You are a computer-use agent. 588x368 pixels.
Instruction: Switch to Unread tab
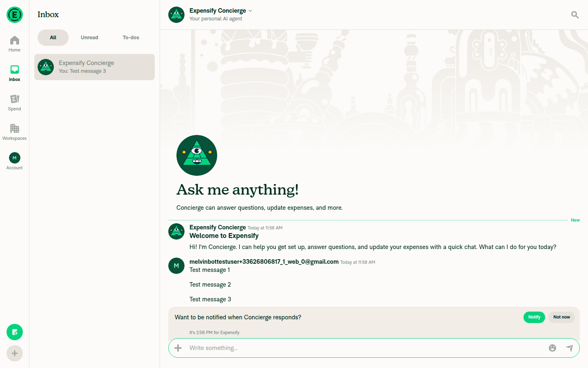[89, 38]
